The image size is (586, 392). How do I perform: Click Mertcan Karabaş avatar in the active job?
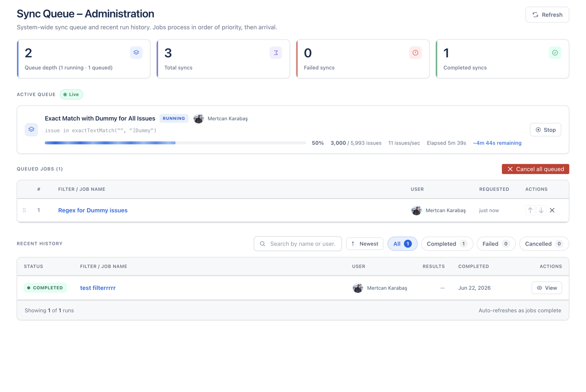click(x=198, y=118)
